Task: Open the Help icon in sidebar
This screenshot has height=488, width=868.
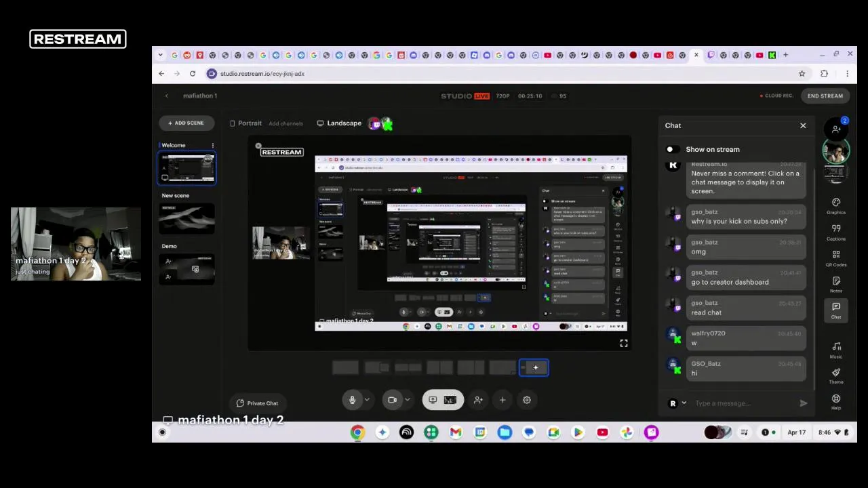Action: [835, 402]
